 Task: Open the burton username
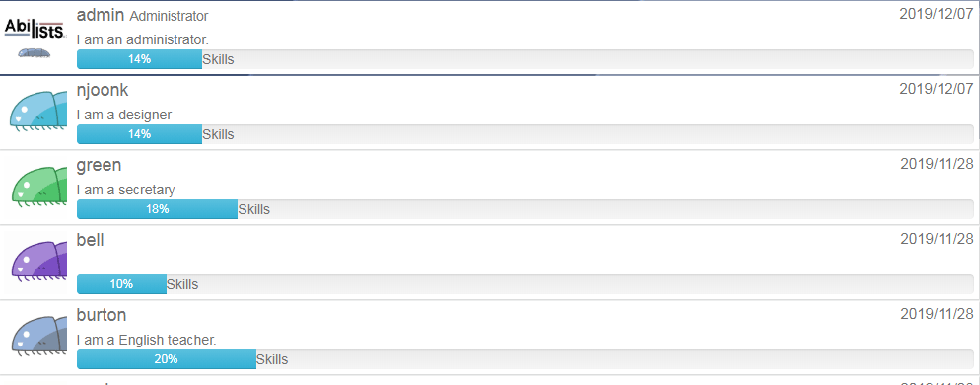(x=102, y=314)
